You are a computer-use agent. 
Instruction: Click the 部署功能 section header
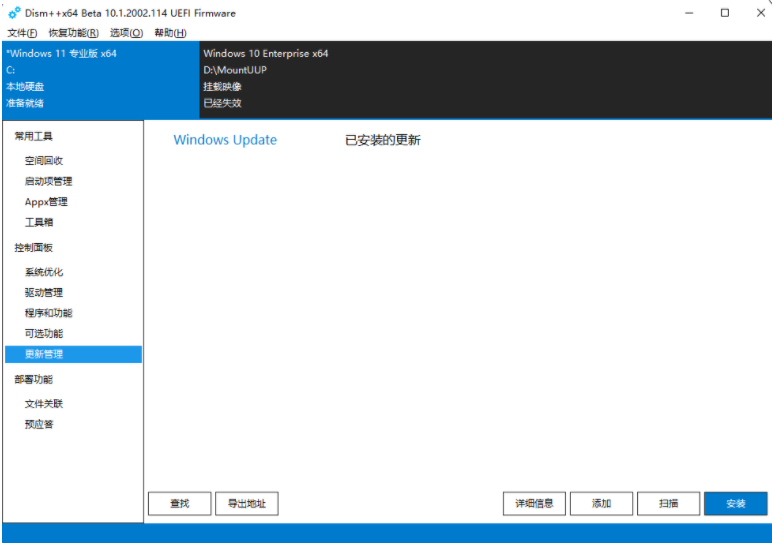coord(33,380)
